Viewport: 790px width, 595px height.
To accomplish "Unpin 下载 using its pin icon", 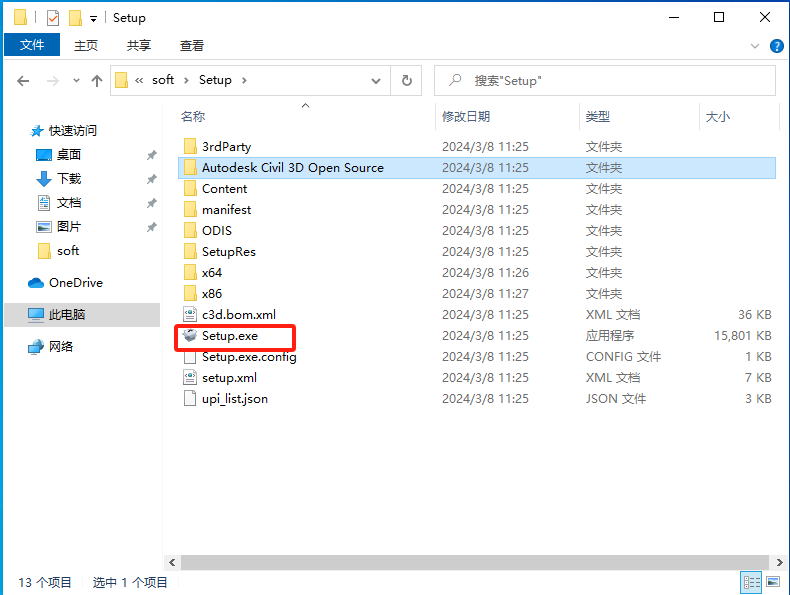I will pyautogui.click(x=152, y=179).
